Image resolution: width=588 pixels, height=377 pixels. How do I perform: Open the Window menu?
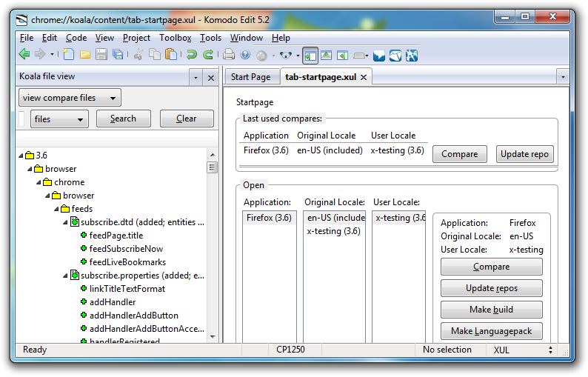tap(247, 38)
